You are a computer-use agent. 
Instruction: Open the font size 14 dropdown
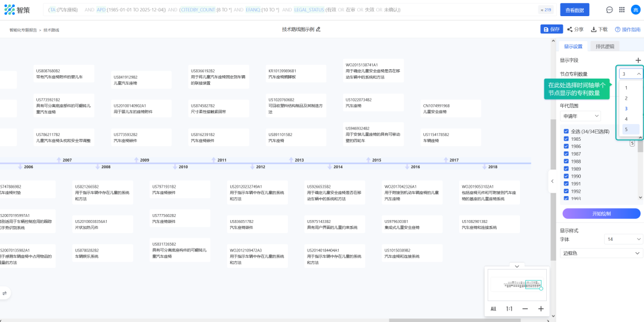pos(624,239)
